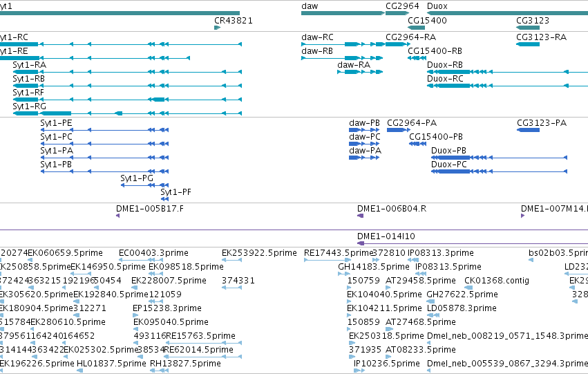The width and height of the screenshot is (588, 374).
Task: Click the RE17443.5prime EST label
Action: pos(339,253)
